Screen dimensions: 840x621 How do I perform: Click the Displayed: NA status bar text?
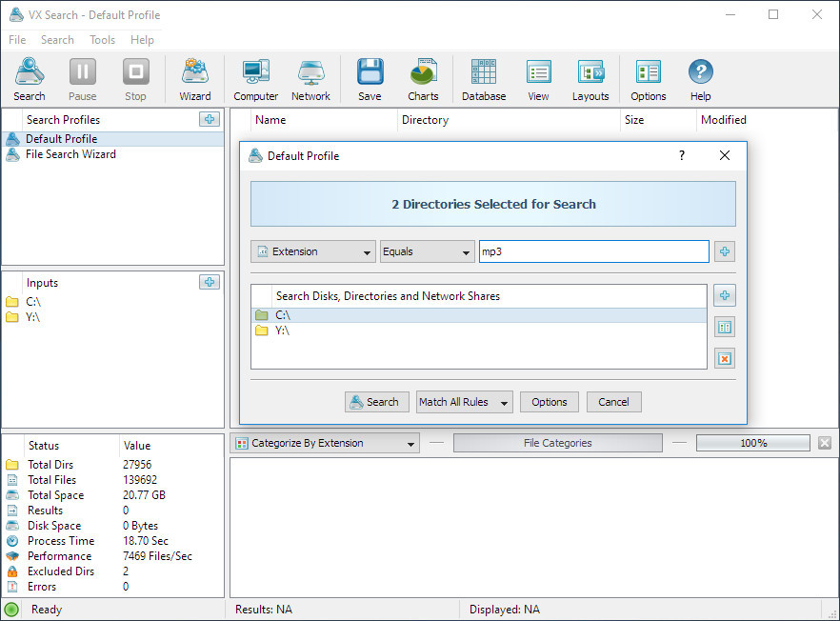click(x=505, y=610)
